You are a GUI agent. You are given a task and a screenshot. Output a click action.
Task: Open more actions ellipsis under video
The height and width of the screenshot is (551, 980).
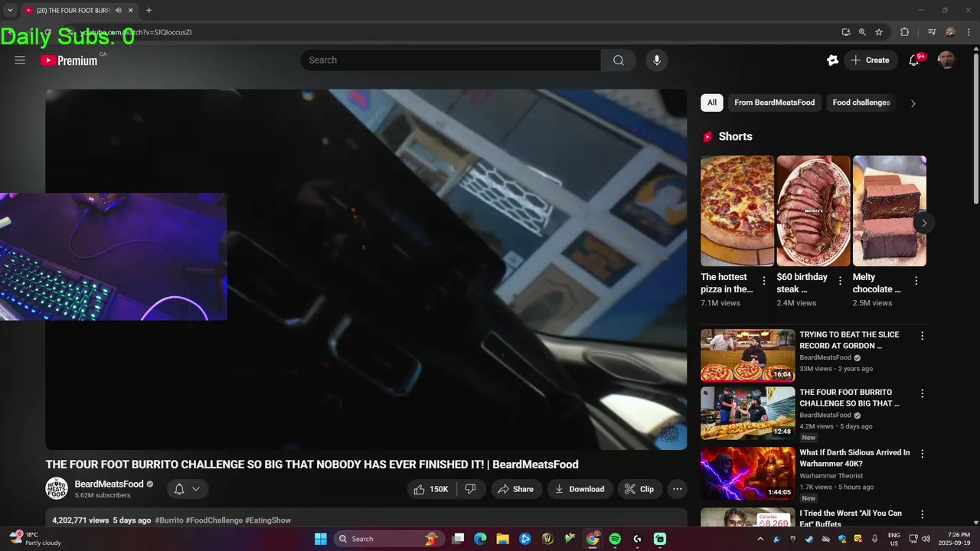click(677, 489)
